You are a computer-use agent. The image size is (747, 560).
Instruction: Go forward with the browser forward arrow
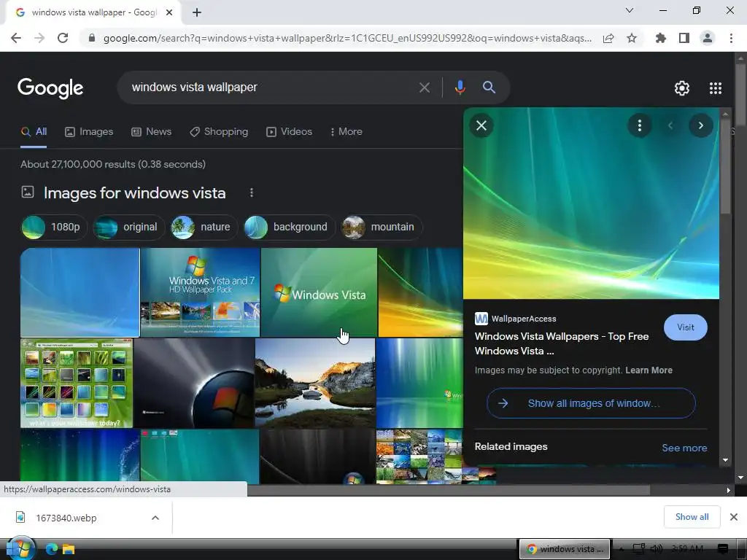39,38
